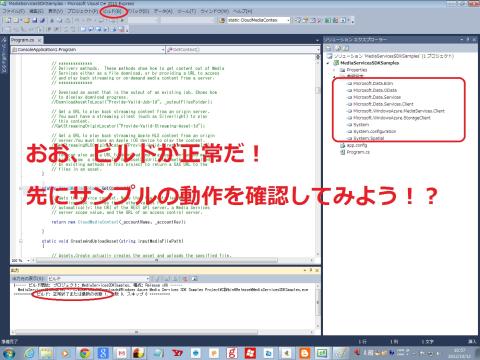Open the 編集(E) menu
The height and width of the screenshot is (360, 480).
tap(36, 11)
